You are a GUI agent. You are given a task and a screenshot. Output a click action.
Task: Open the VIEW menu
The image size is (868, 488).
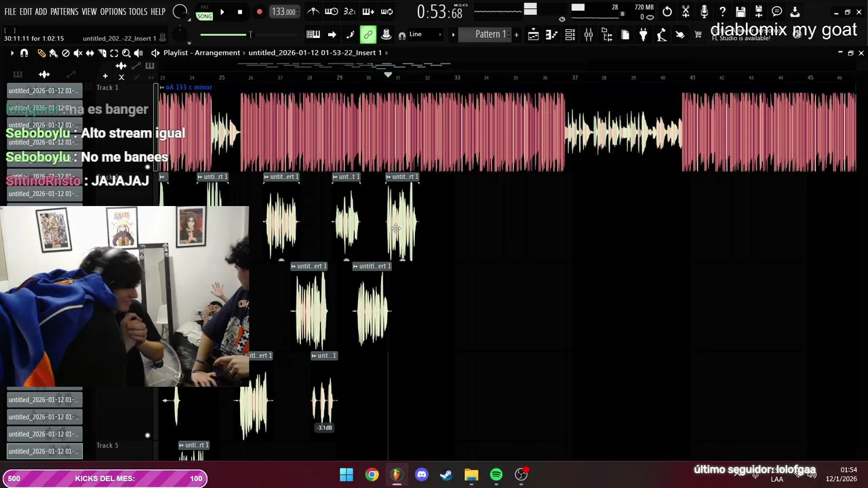90,12
